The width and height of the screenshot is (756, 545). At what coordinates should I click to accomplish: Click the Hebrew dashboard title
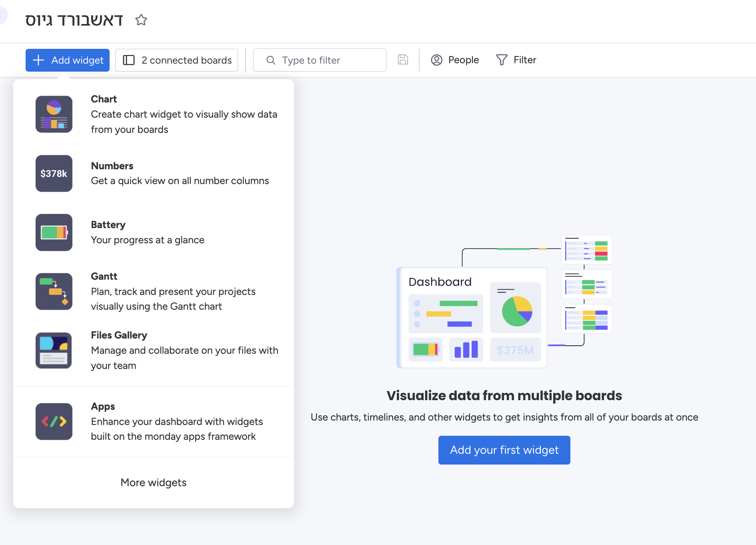tap(74, 20)
